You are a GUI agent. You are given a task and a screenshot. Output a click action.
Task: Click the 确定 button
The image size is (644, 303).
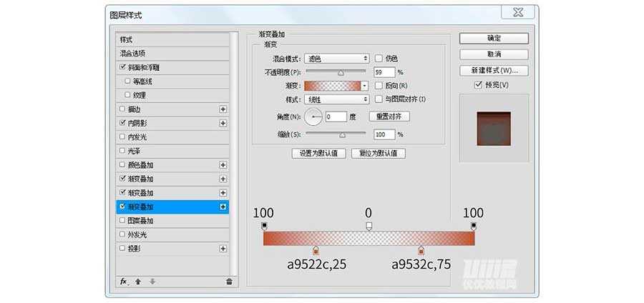coord(494,39)
